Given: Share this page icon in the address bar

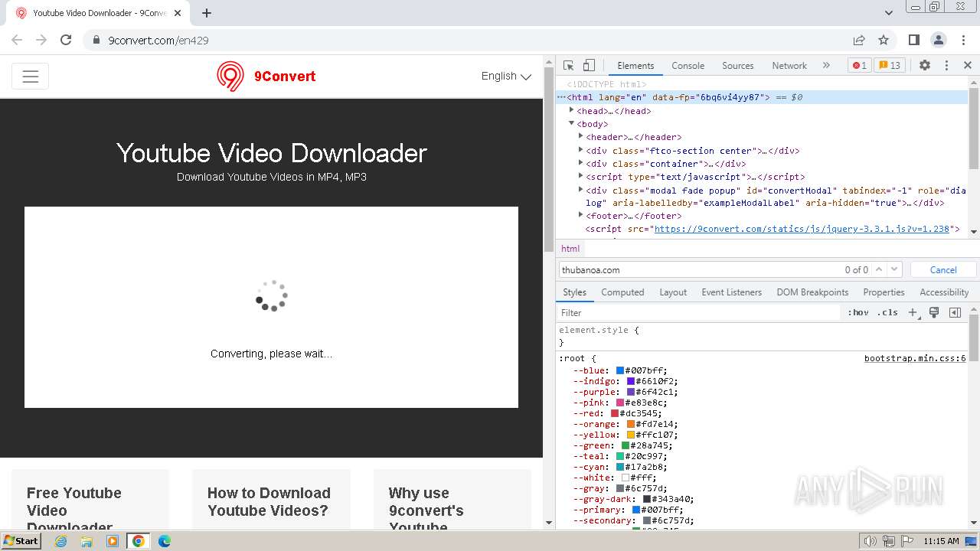Looking at the screenshot, I should coord(859,40).
